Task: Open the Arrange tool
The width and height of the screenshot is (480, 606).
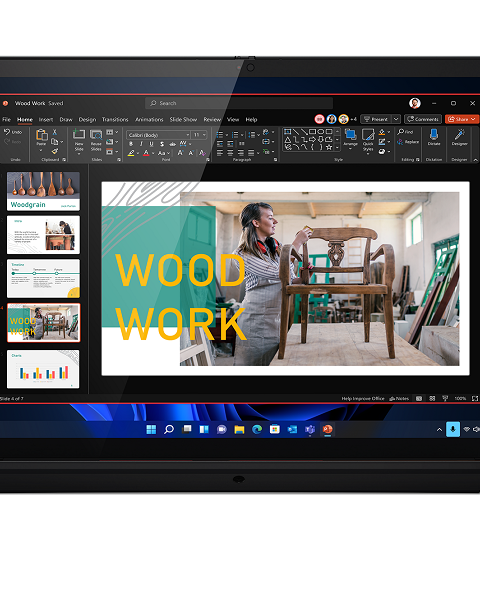Action: coord(351,139)
